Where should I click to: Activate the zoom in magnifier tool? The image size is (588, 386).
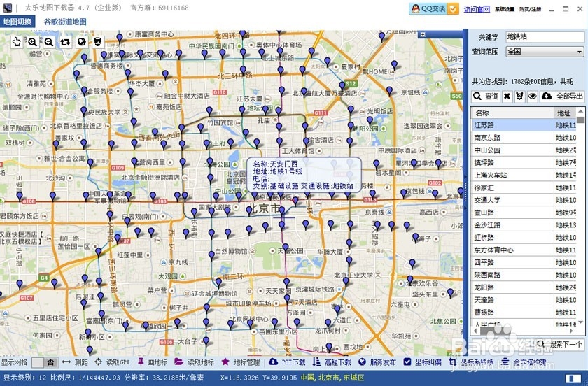click(x=33, y=41)
